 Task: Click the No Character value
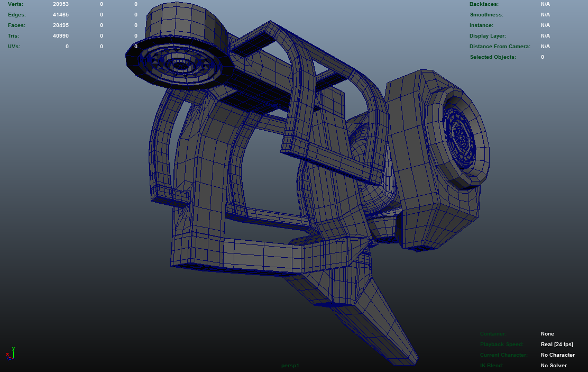[558, 355]
